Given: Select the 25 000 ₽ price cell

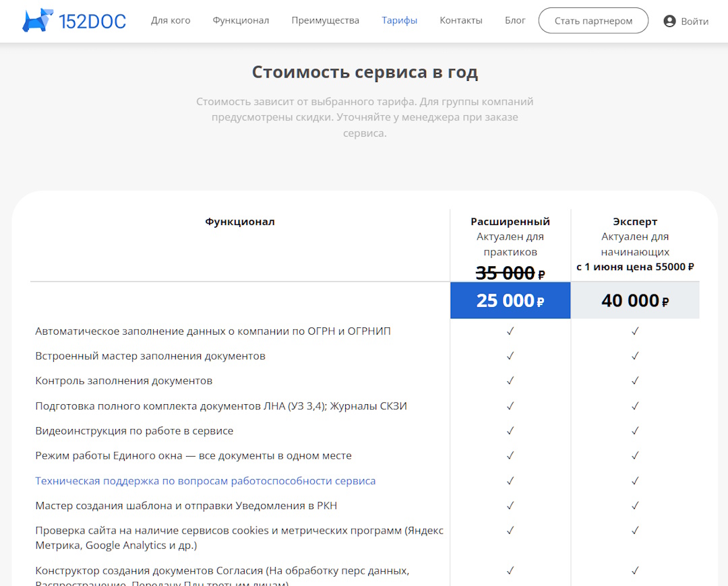Looking at the screenshot, I should 510,300.
